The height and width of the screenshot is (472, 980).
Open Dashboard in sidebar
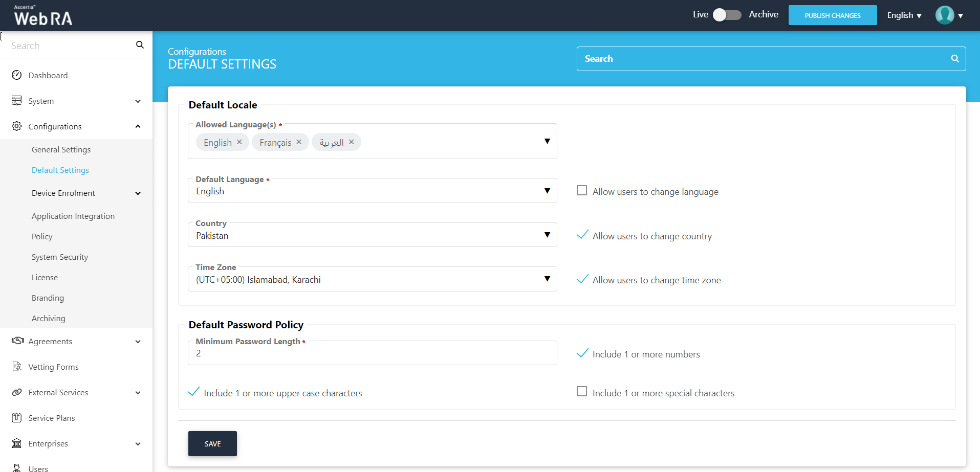coord(48,75)
